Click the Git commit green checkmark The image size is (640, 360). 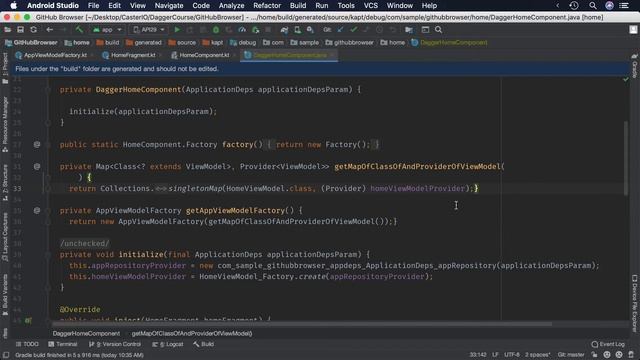click(353, 30)
